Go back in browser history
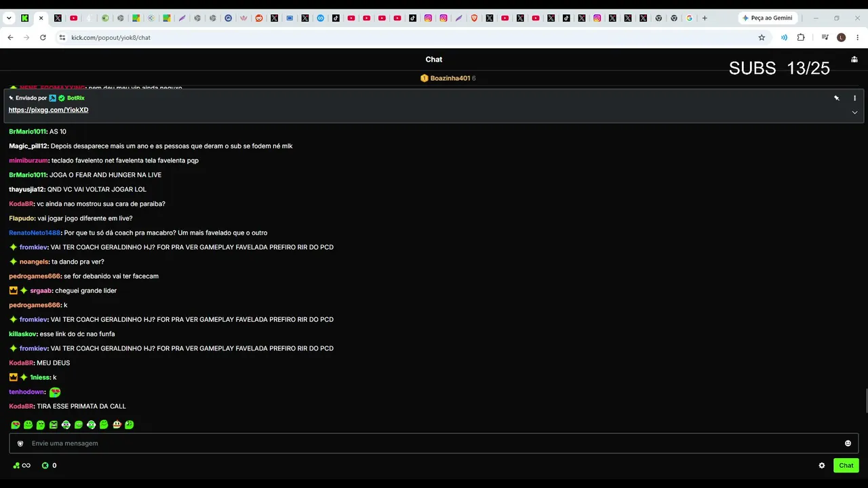868x488 pixels. pyautogui.click(x=10, y=37)
